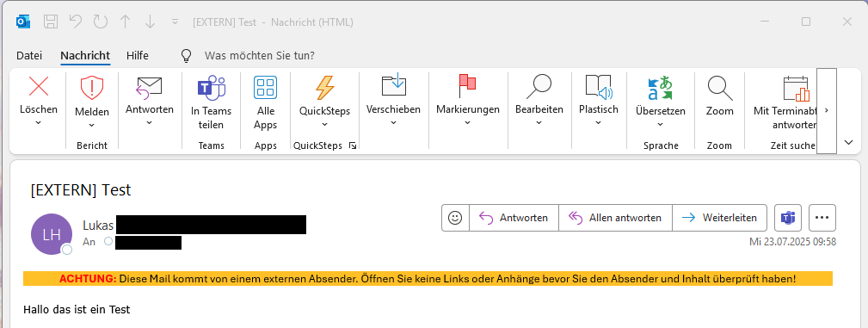The width and height of the screenshot is (868, 328).
Task: Click the undo arrow in title bar
Action: click(x=76, y=22)
